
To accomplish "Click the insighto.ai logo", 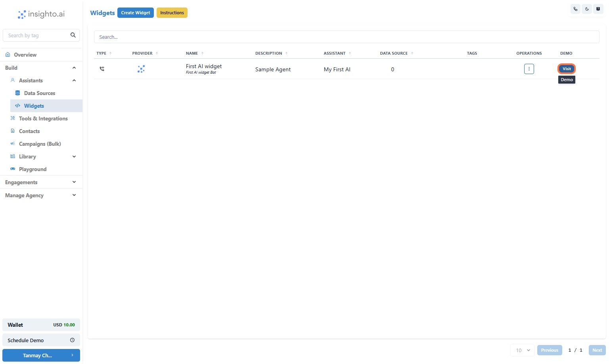I will click(41, 14).
